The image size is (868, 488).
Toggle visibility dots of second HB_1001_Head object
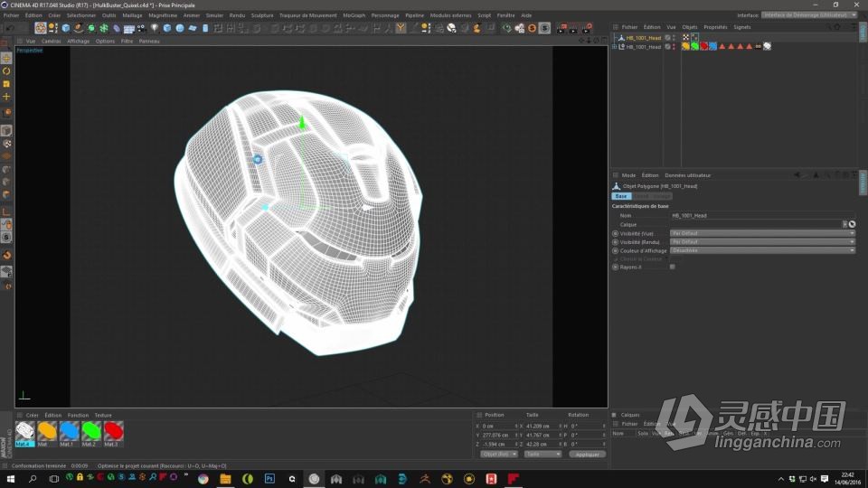tap(674, 46)
